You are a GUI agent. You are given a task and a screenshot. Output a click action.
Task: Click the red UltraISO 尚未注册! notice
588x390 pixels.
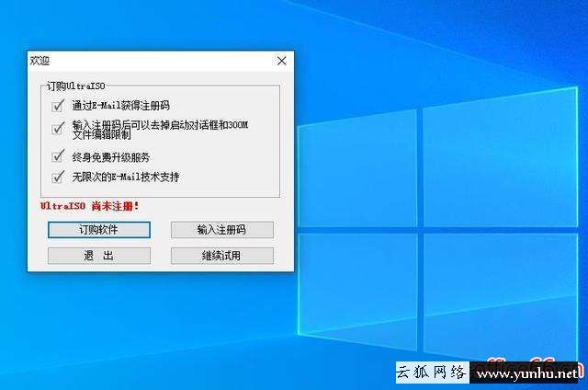click(x=90, y=206)
